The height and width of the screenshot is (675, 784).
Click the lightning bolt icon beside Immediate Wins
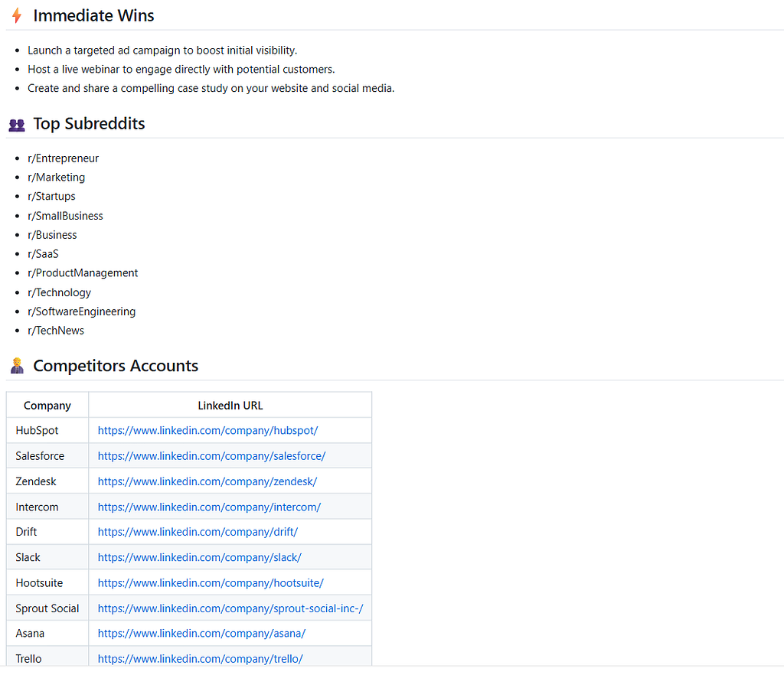click(x=17, y=15)
